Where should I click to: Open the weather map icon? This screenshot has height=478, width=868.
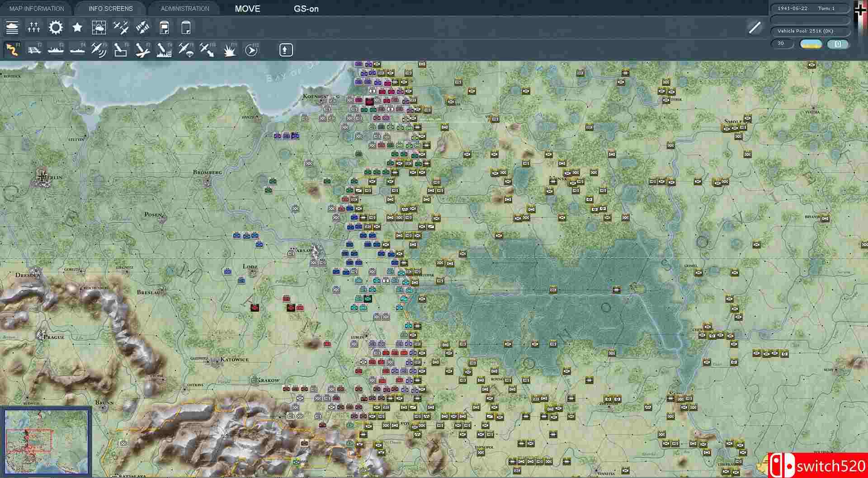click(99, 28)
